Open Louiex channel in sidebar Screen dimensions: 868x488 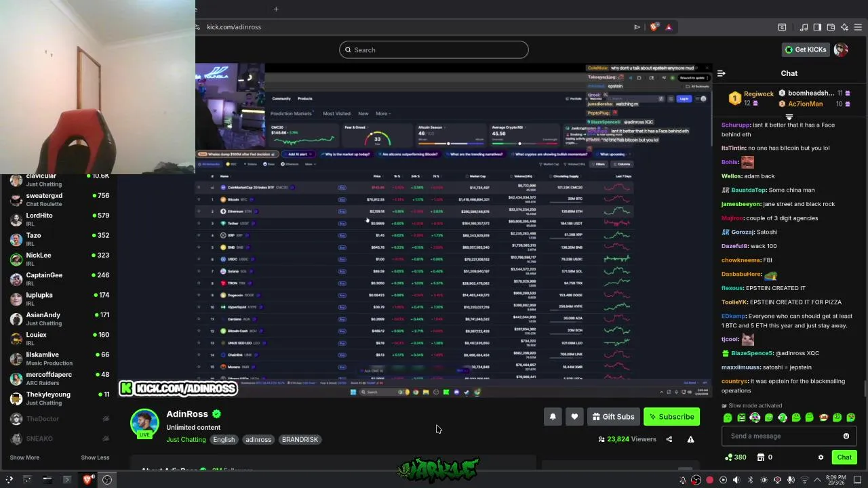(59, 338)
